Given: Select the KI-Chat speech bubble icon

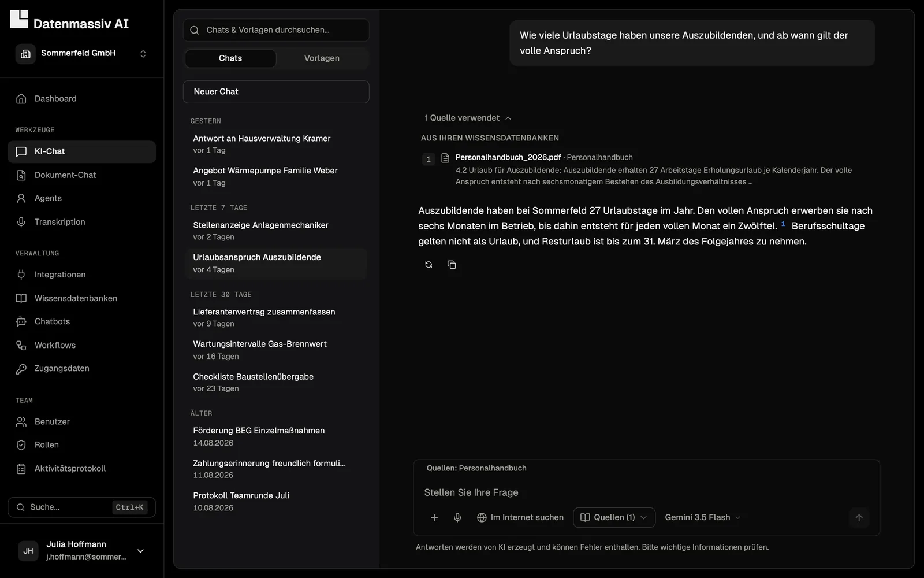Looking at the screenshot, I should (x=21, y=151).
